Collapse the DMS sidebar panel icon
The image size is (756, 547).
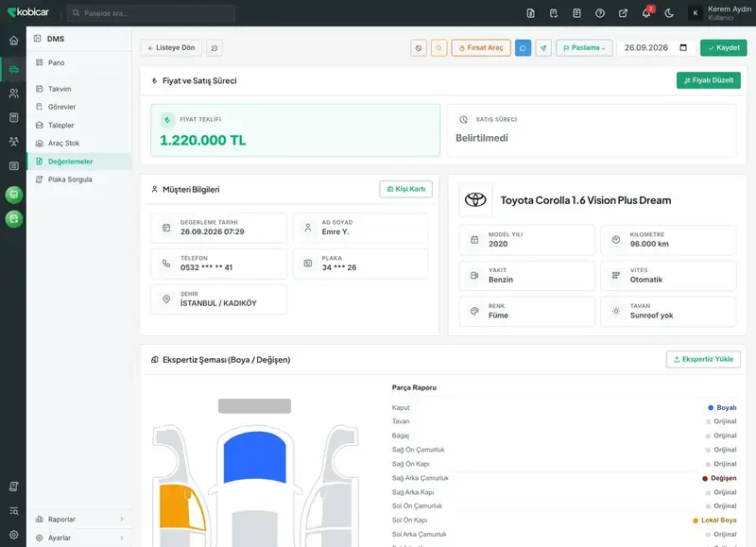click(x=38, y=39)
